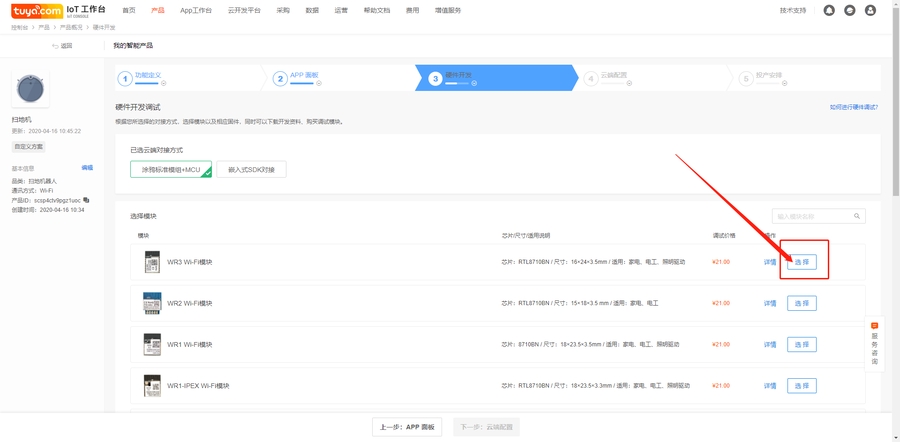900x442 pixels.
Task: Select 涂鸦标准模组+MCU connection option
Action: [x=171, y=170]
